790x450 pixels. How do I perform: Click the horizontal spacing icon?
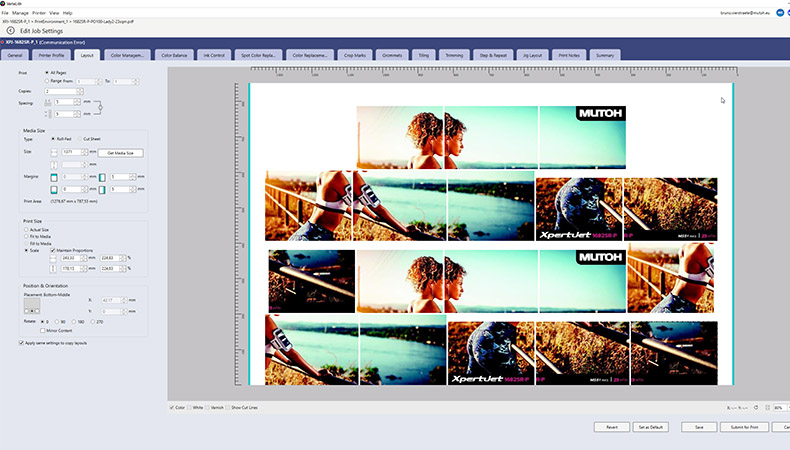tap(48, 102)
